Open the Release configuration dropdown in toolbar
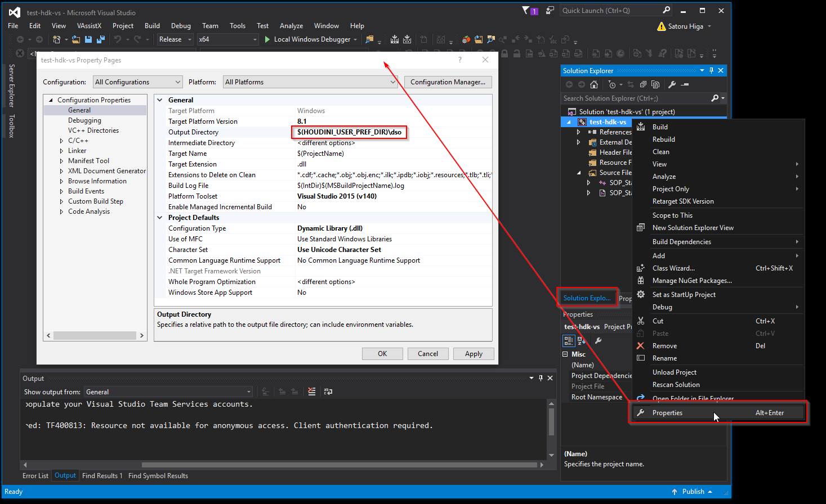Image resolution: width=826 pixels, height=504 pixels. tap(175, 39)
